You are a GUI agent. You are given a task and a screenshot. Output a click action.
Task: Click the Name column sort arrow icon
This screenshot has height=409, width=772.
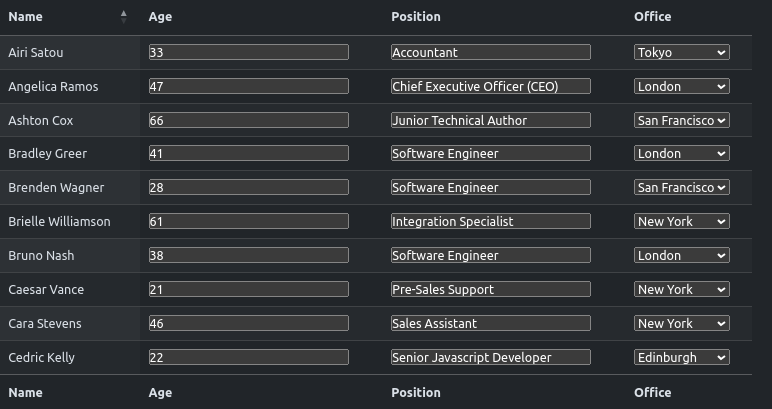124,16
